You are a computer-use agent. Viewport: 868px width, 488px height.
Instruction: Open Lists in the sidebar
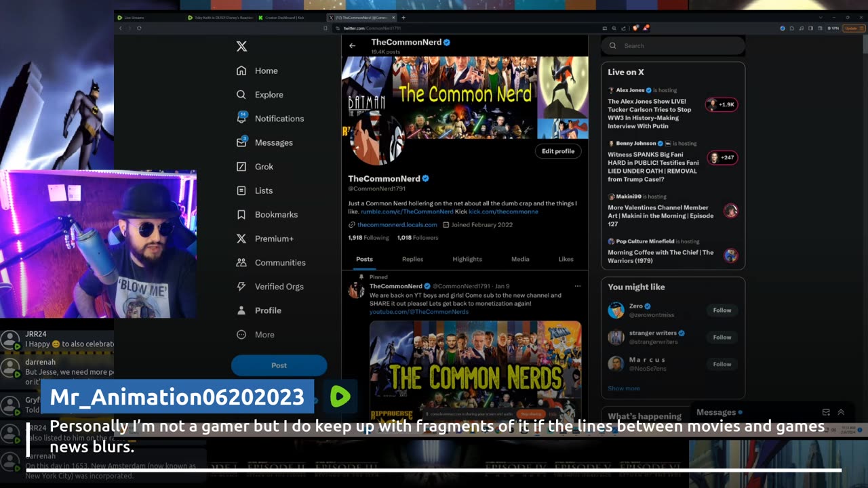click(254, 190)
